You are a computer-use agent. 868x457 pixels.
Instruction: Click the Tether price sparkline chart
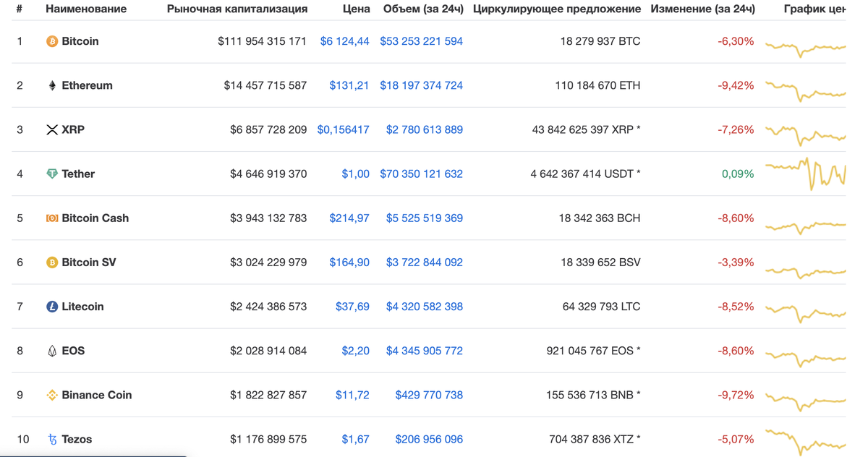point(805,174)
